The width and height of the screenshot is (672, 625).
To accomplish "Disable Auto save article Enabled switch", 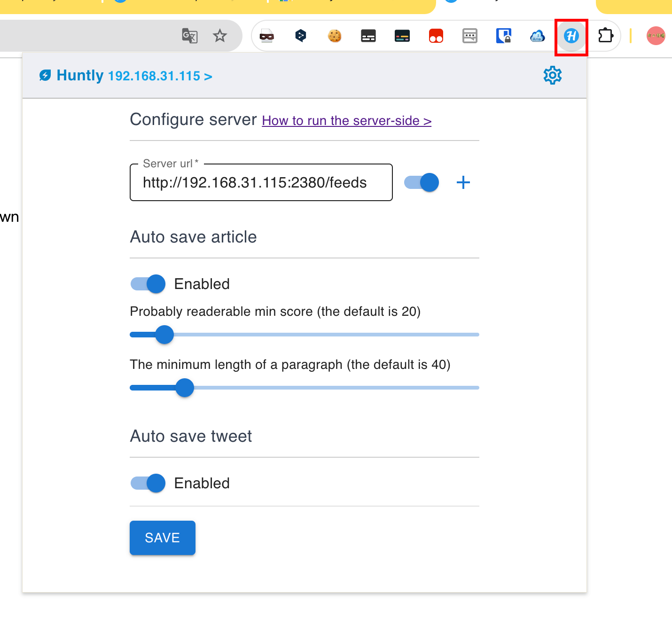I will tap(148, 284).
